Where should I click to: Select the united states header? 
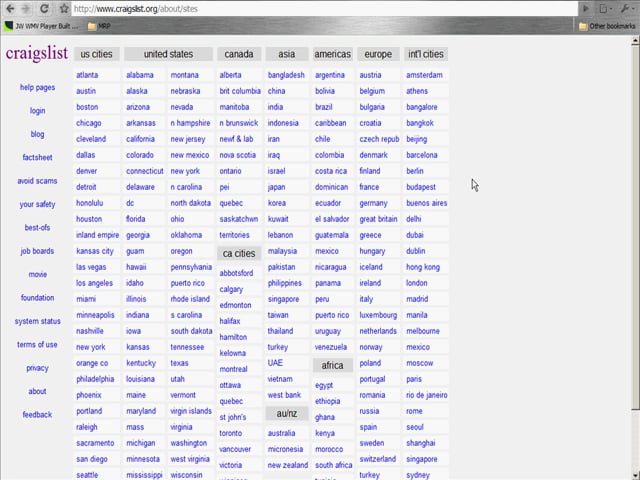click(168, 54)
